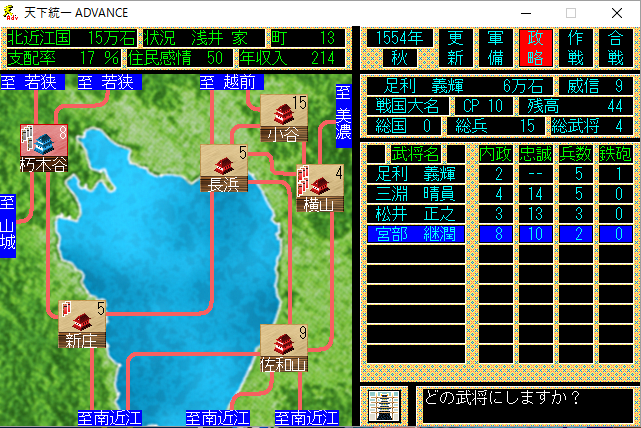Click the 秋 season display

[399, 58]
